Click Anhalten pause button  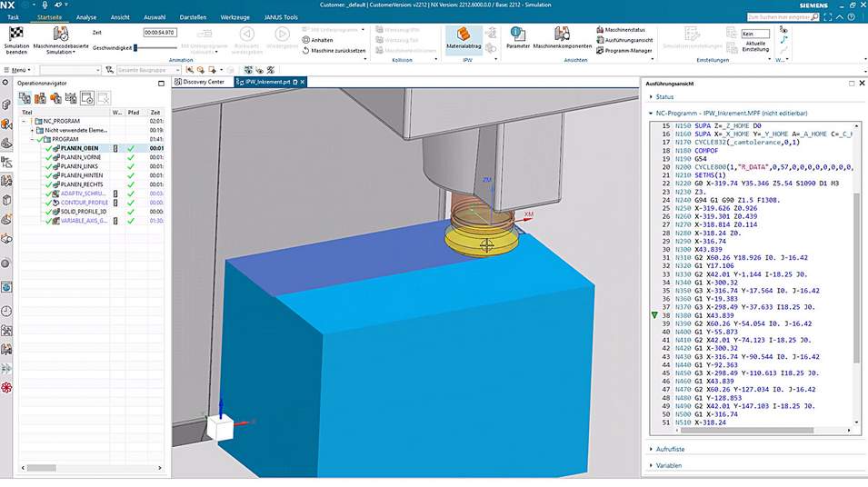318,40
